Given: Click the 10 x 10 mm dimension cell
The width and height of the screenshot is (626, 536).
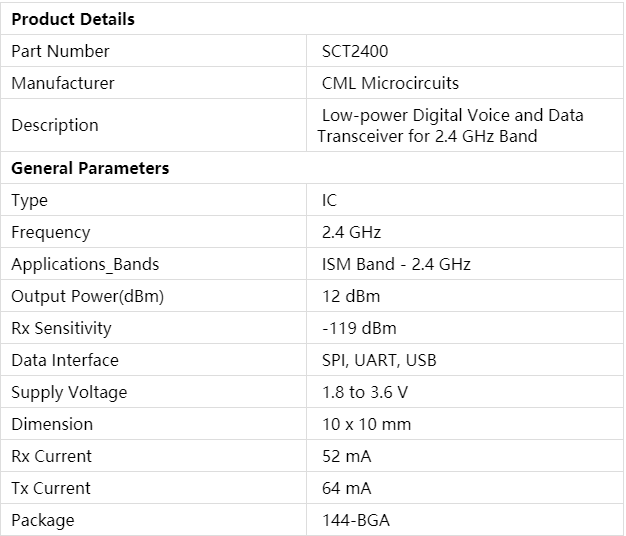Looking at the screenshot, I should 366,424.
